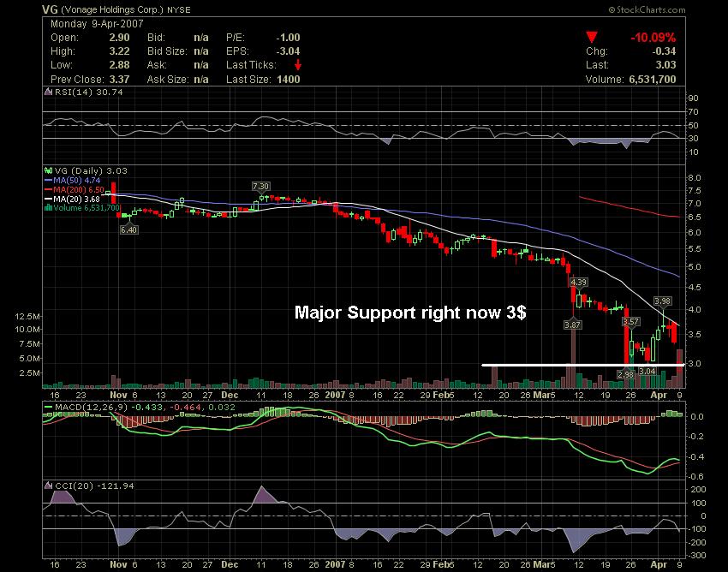728x572 pixels.
Task: Click the VG ticker symbol in title
Action: (x=50, y=9)
